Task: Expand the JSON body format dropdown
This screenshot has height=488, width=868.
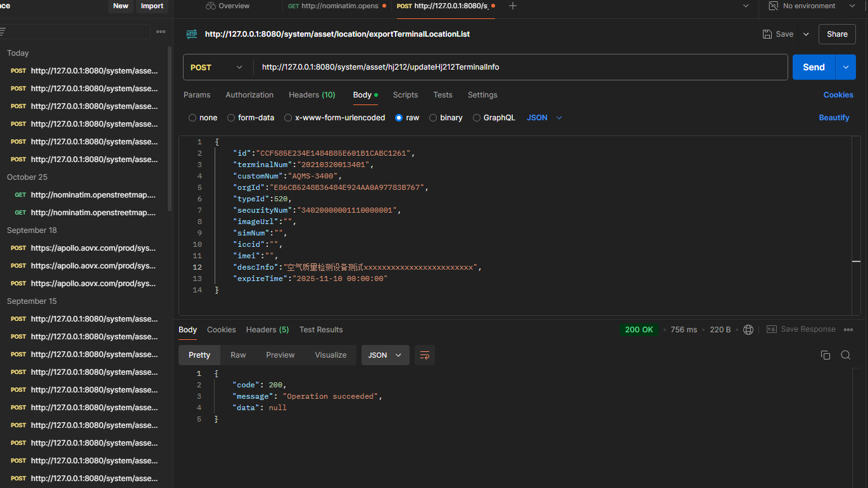Action: pos(544,118)
